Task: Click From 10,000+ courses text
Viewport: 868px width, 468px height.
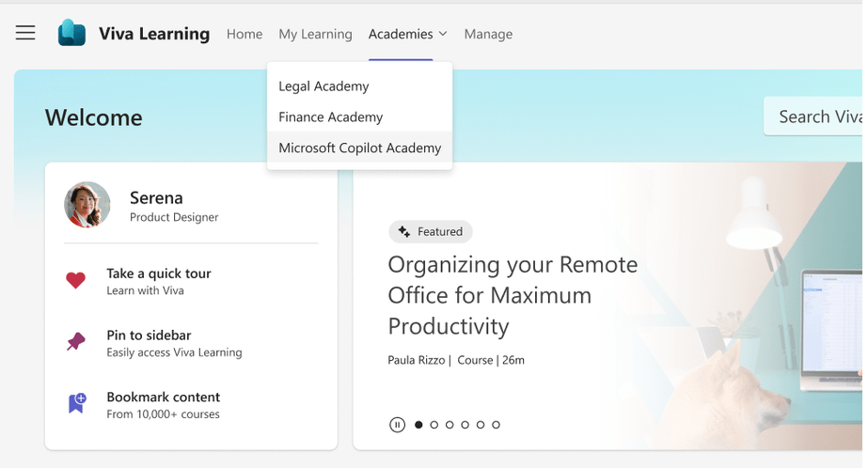Action: click(164, 414)
